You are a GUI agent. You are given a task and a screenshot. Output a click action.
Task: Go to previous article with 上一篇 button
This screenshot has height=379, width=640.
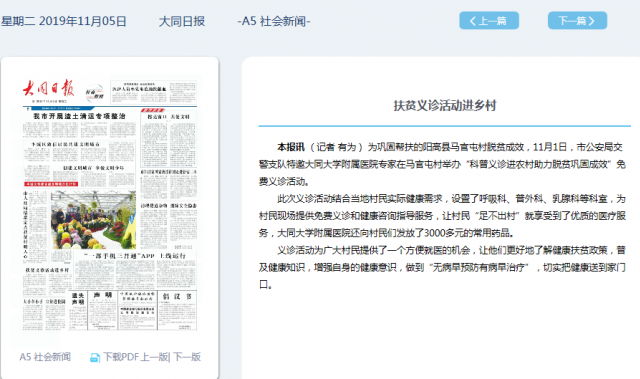[x=489, y=20]
